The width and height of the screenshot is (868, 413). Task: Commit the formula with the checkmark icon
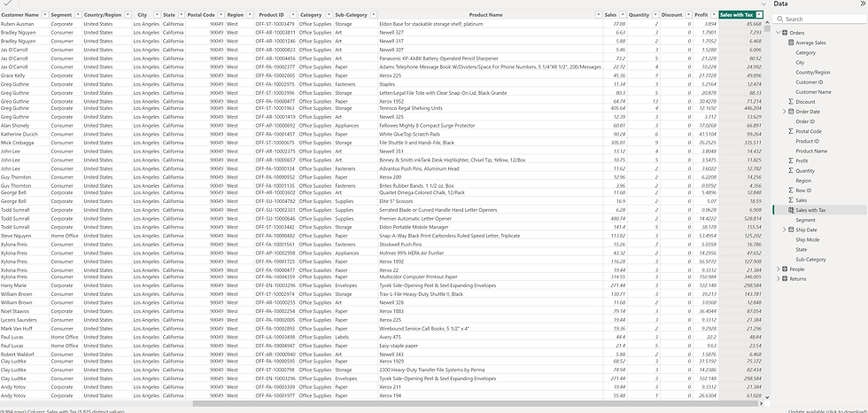[8, 4]
